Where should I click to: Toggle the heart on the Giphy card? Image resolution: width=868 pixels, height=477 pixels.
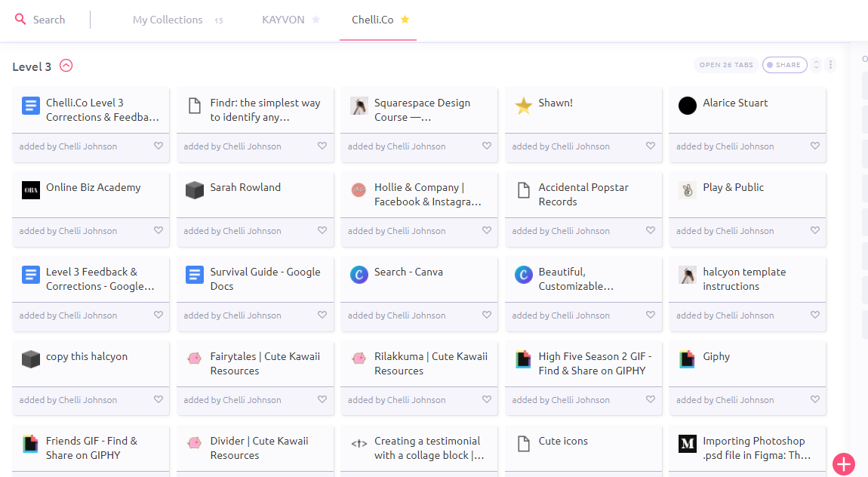(x=815, y=399)
